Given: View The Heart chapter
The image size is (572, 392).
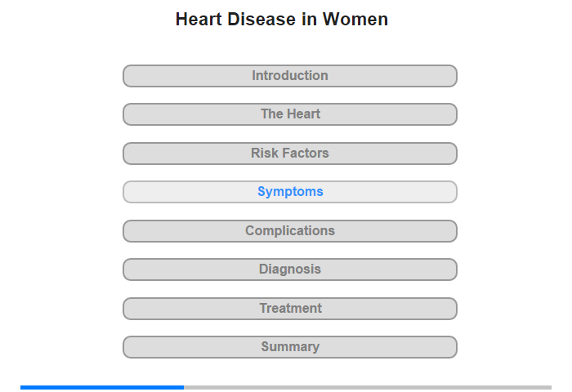Looking at the screenshot, I should click(x=289, y=114).
